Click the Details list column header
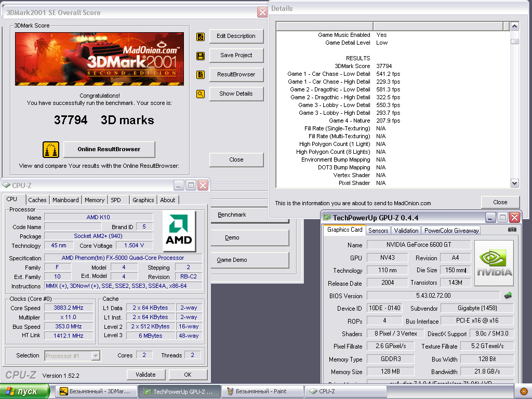Viewport: 532px width, 399px height. (x=393, y=26)
